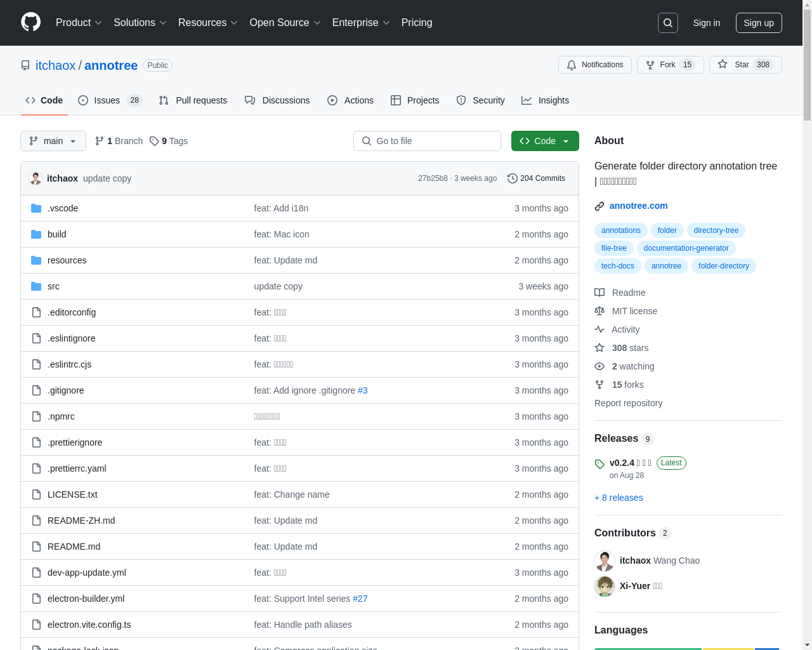Switch to the Discussions tab
Viewport: 812px width, 650px height.
[x=277, y=100]
